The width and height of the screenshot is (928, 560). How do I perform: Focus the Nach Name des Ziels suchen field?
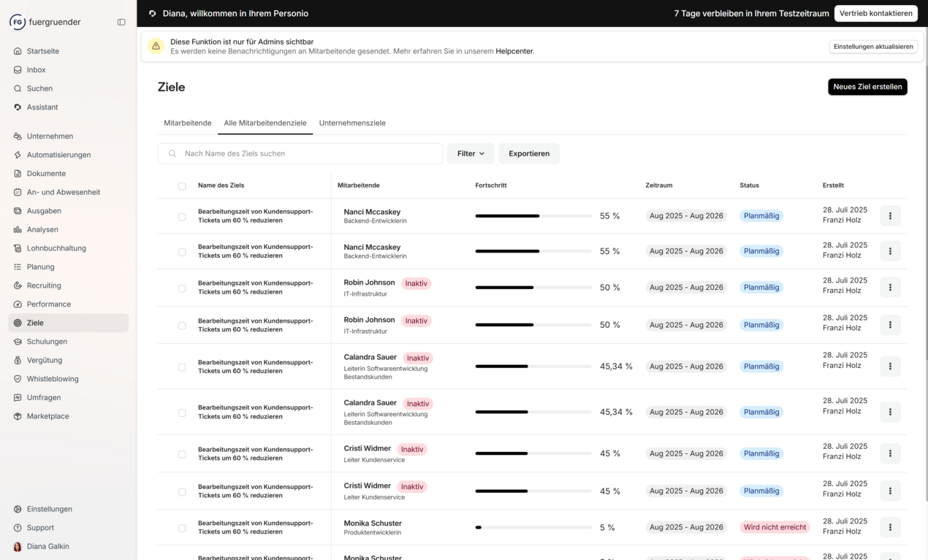(300, 153)
